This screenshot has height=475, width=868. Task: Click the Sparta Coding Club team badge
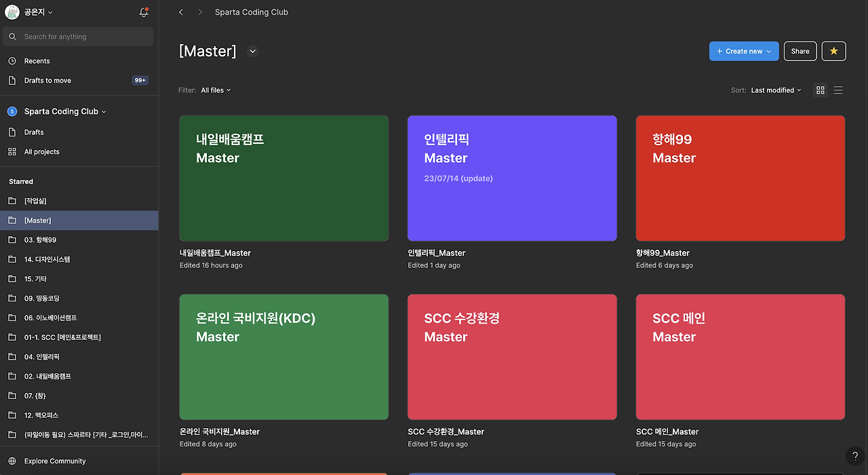(12, 111)
